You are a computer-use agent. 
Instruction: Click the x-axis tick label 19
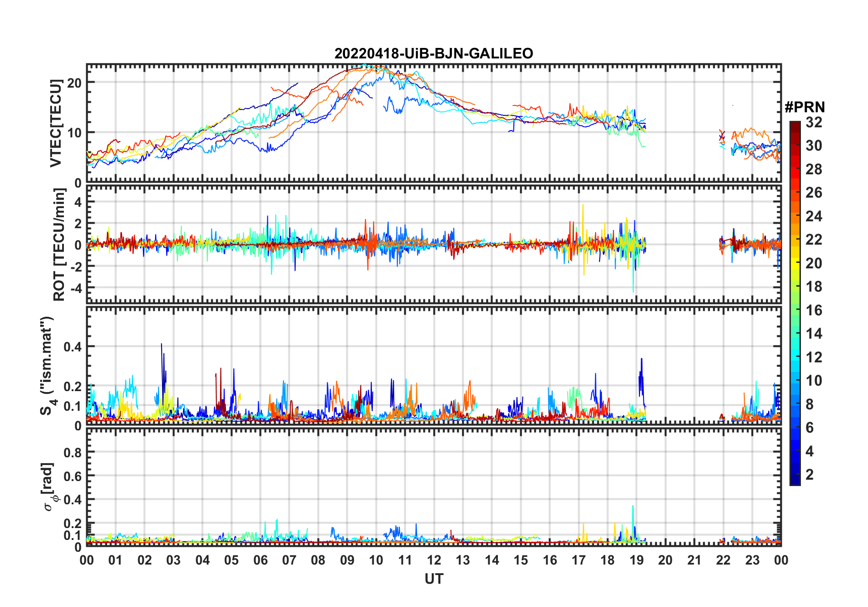tap(636, 560)
